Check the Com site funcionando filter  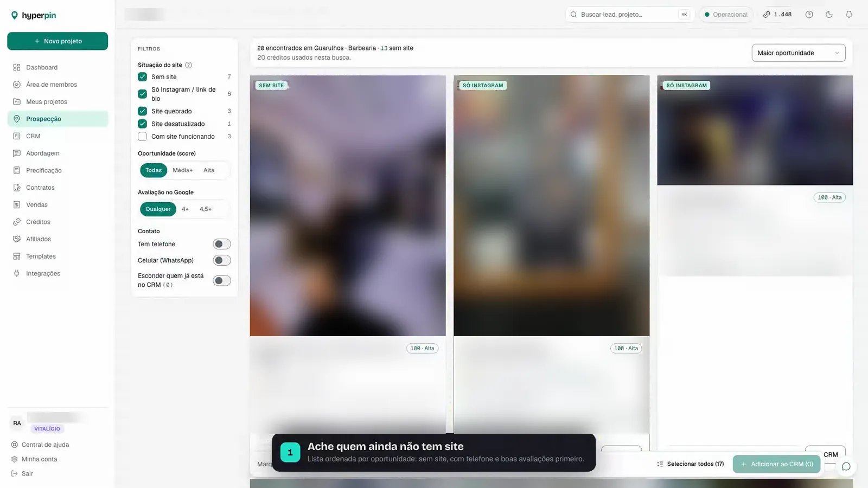click(x=142, y=137)
